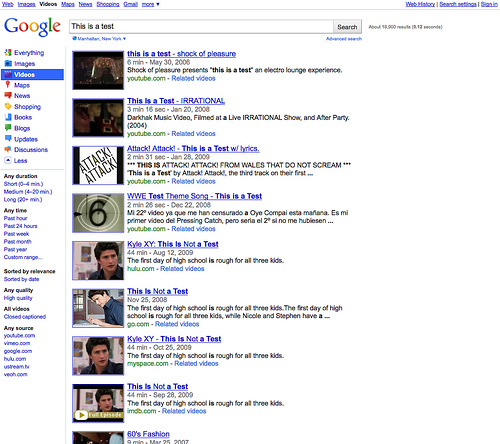Click the Images camera icon in sidebar
This screenshot has height=444, width=500.
point(8,63)
